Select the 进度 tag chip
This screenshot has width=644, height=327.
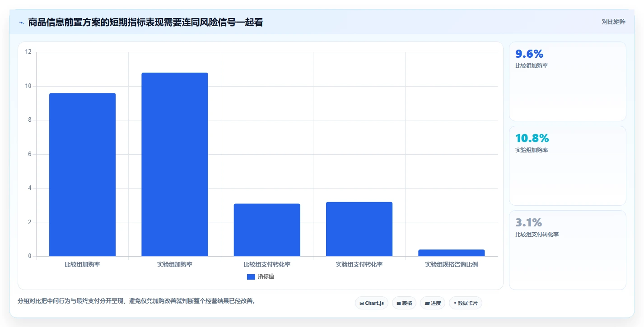pos(433,303)
